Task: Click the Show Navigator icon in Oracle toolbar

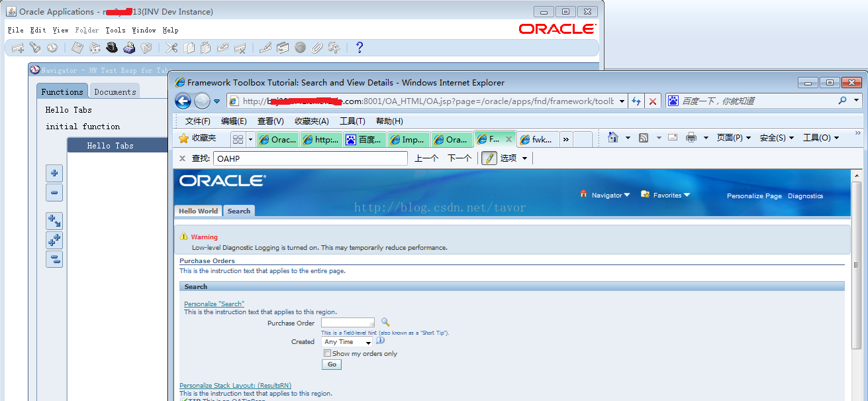Action: tap(52, 48)
